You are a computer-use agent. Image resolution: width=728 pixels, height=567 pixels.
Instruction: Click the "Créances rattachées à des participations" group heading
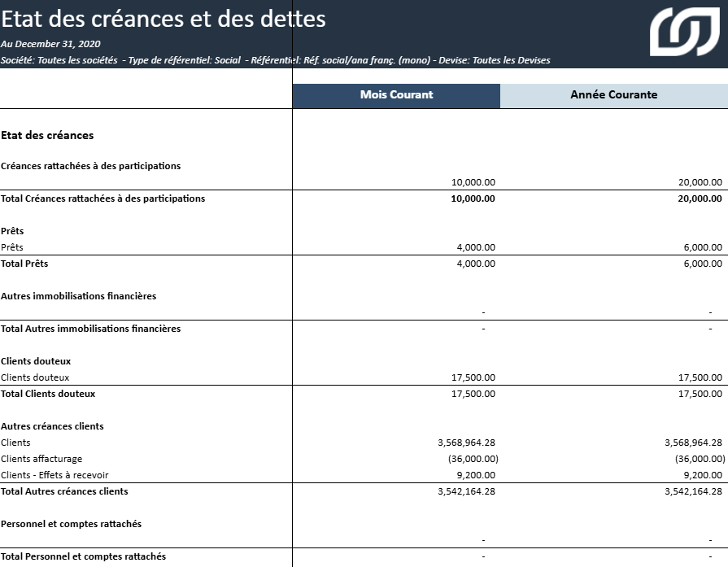point(91,166)
